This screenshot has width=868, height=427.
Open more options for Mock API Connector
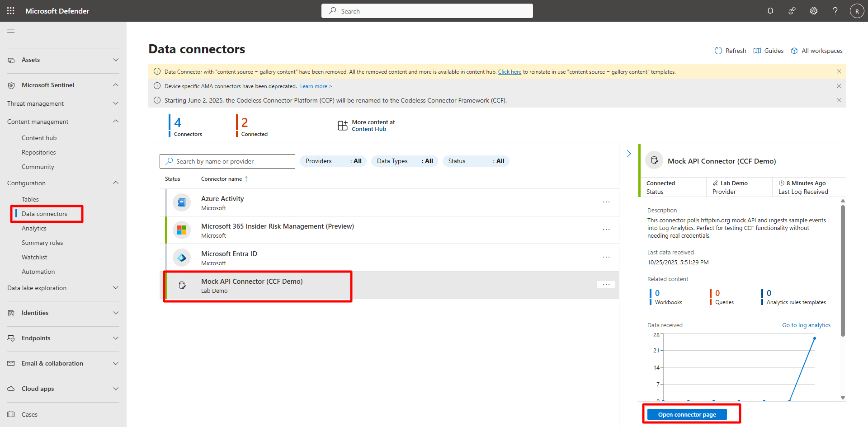[x=606, y=285]
